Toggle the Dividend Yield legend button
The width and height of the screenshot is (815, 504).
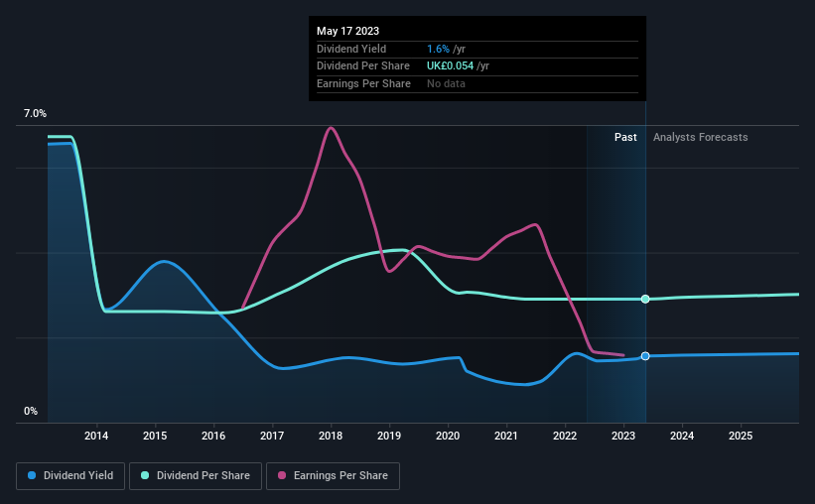click(70, 476)
